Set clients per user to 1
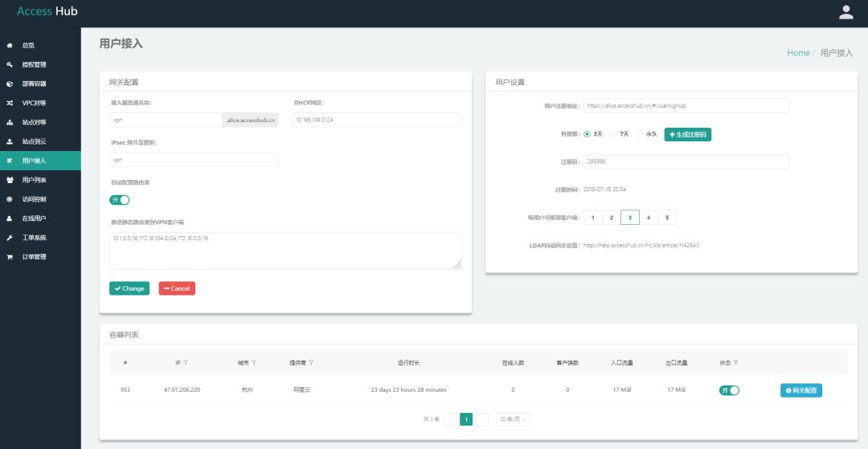Image resolution: width=868 pixels, height=449 pixels. [593, 218]
